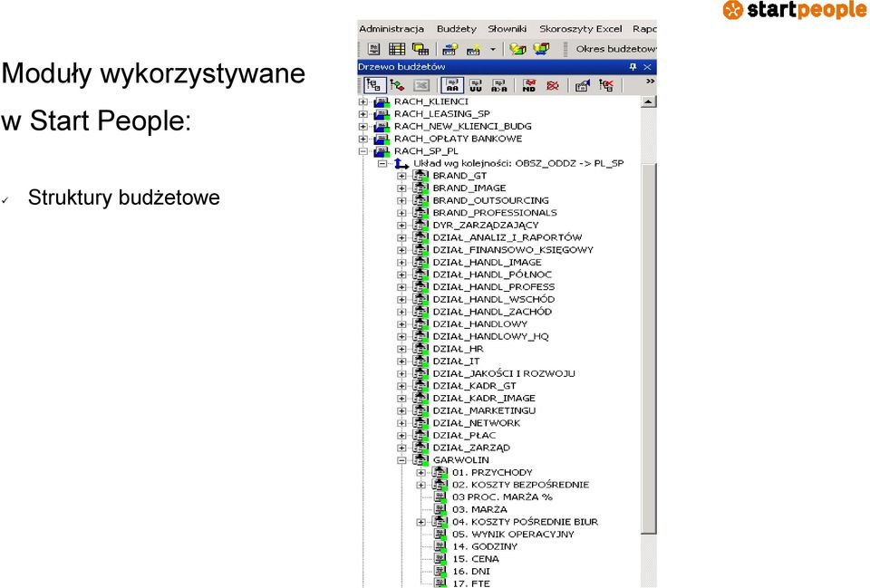Screen dimensions: 870x588
Task: Toggle the A>A display mode button
Action: (499, 85)
